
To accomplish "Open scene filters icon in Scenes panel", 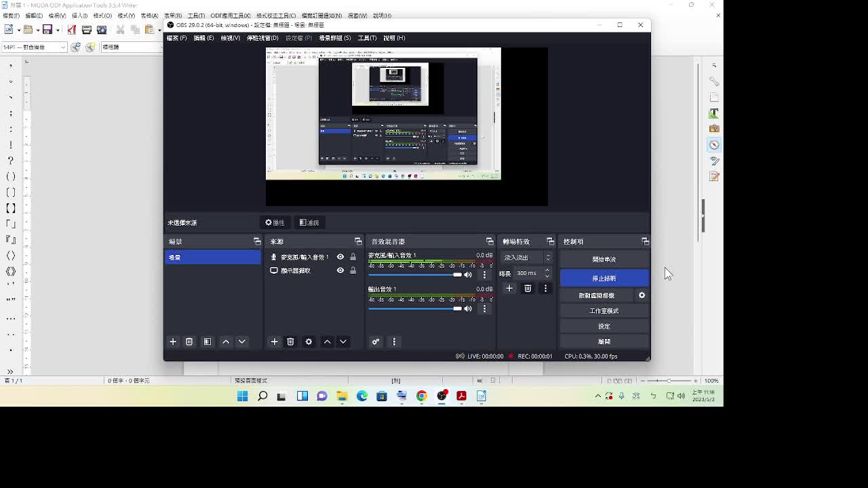I will click(208, 342).
